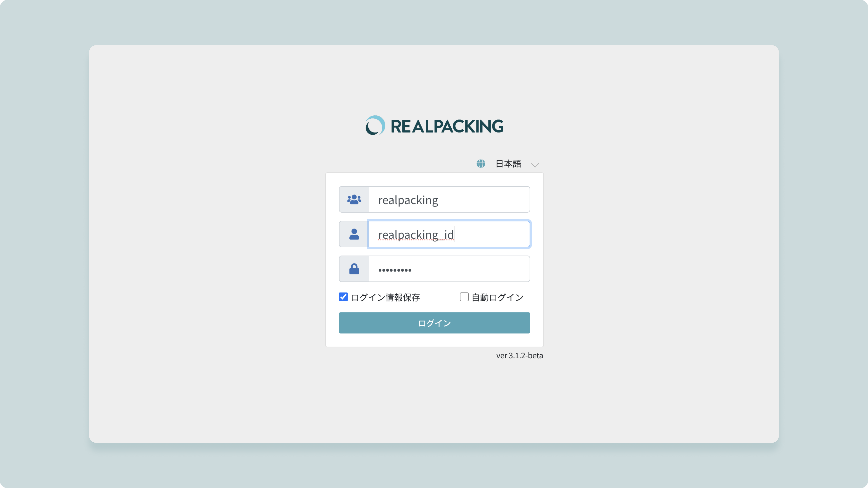Viewport: 868px width, 488px height.
Task: Click the masked password dots
Action: pos(395,270)
